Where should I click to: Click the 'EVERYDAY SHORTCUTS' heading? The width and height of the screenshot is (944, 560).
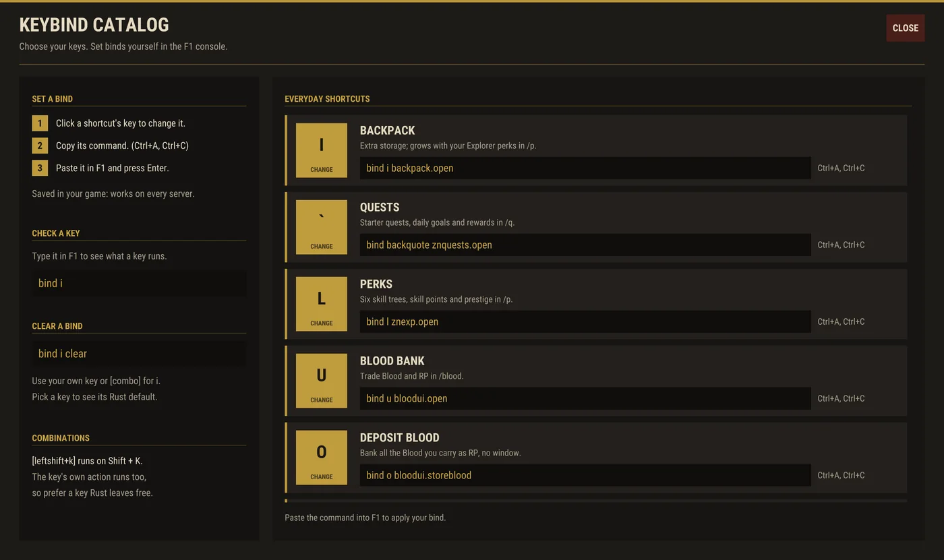pyautogui.click(x=327, y=99)
